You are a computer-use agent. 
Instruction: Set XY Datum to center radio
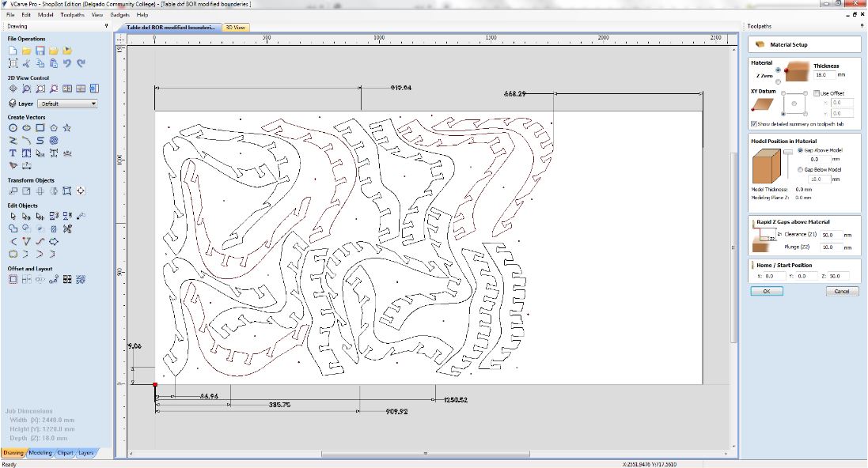(794, 104)
